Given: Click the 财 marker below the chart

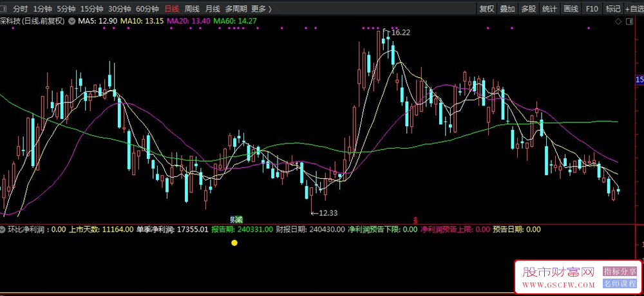Looking at the screenshot, I should coord(232,219).
